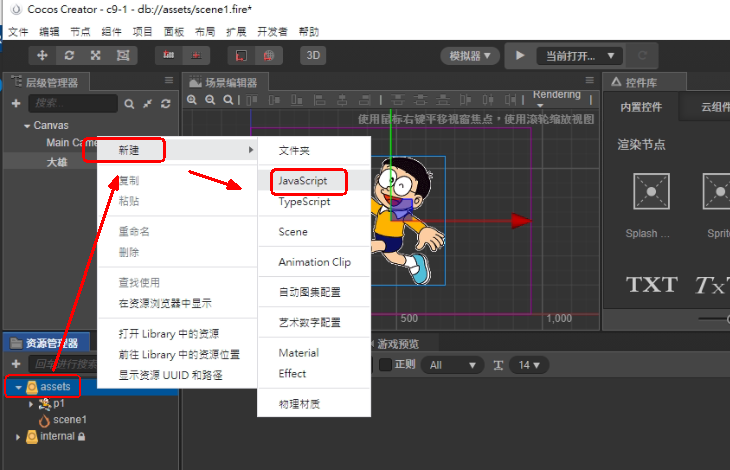Screen dimensions: 730x470
Task: Open the 帮助 menu
Action: click(309, 32)
